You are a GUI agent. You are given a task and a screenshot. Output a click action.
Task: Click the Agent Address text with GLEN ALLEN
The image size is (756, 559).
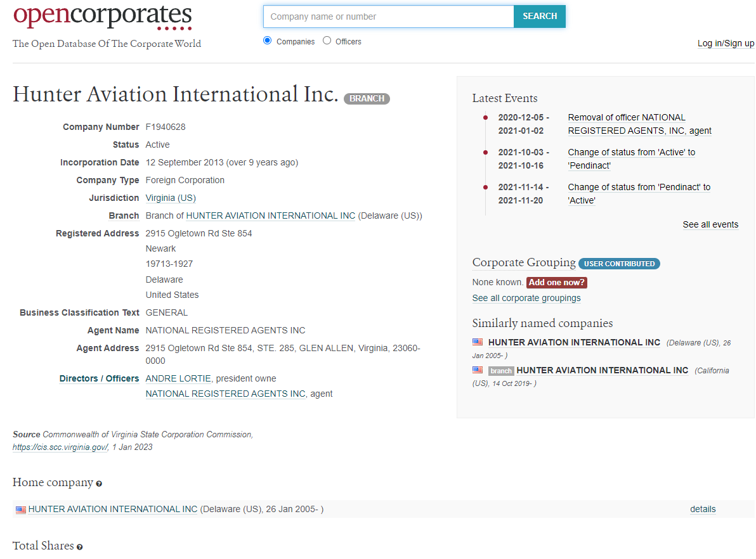click(x=283, y=355)
